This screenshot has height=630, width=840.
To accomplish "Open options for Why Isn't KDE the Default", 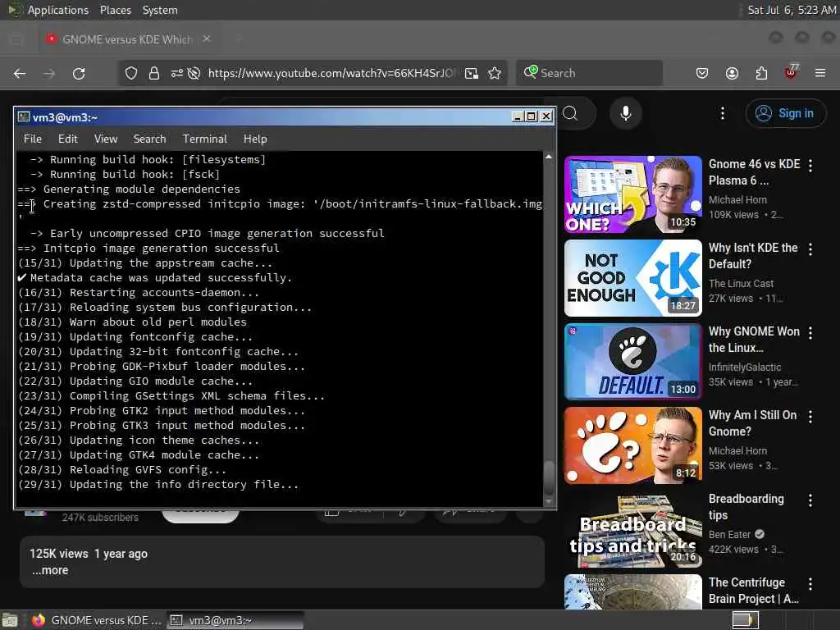I will point(810,249).
